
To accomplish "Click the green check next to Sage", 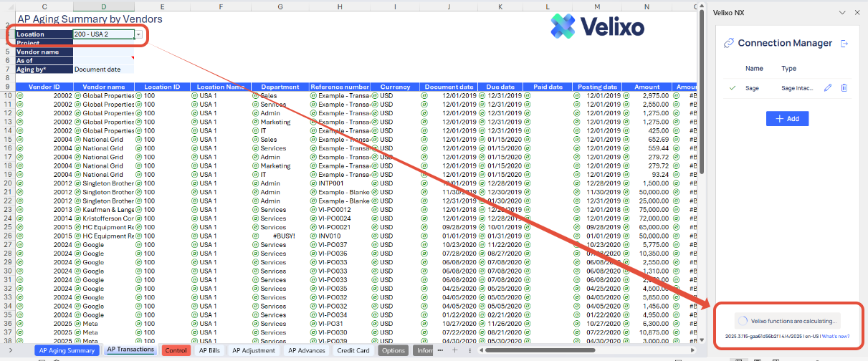I will tap(732, 87).
